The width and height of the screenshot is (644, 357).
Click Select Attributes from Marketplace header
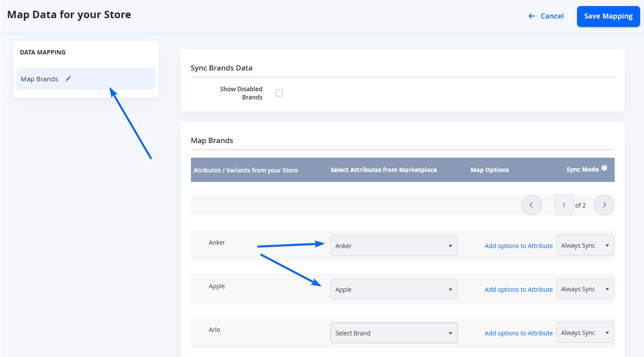(x=384, y=170)
